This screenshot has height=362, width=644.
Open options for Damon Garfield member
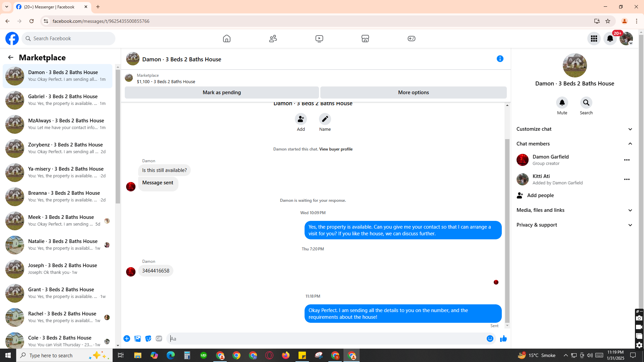click(x=627, y=160)
